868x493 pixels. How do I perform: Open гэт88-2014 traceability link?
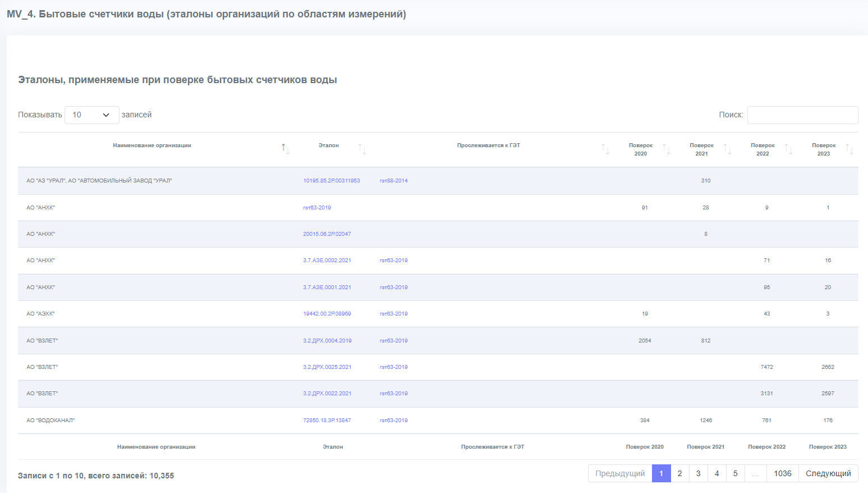click(x=394, y=181)
